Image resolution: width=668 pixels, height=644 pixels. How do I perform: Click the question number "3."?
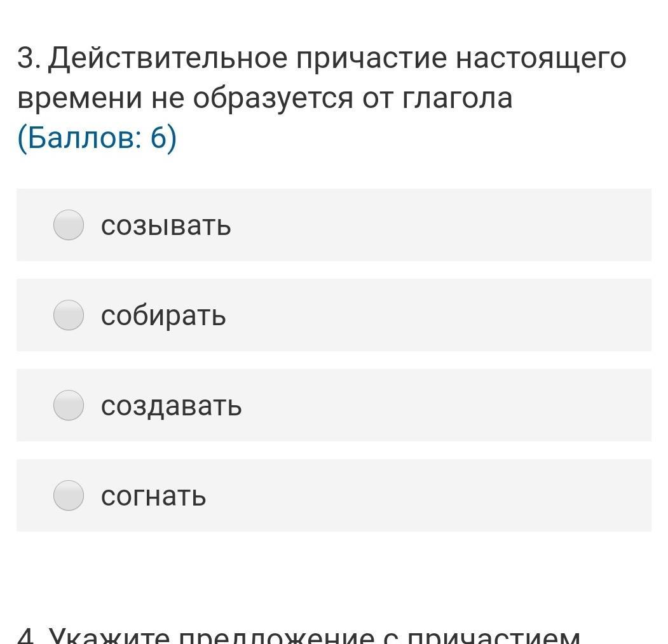29,59
